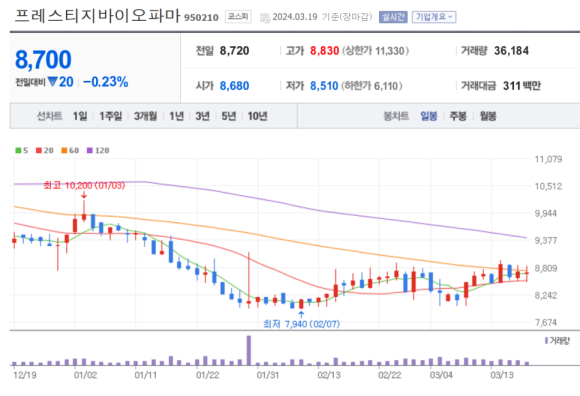Click the 거래량 value 36,184

[512, 51]
